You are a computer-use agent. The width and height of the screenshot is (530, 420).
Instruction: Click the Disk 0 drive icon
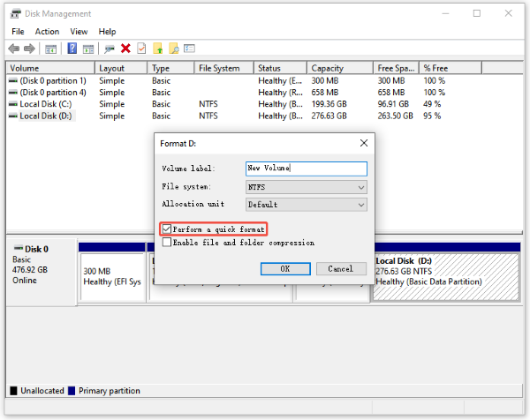[19, 248]
